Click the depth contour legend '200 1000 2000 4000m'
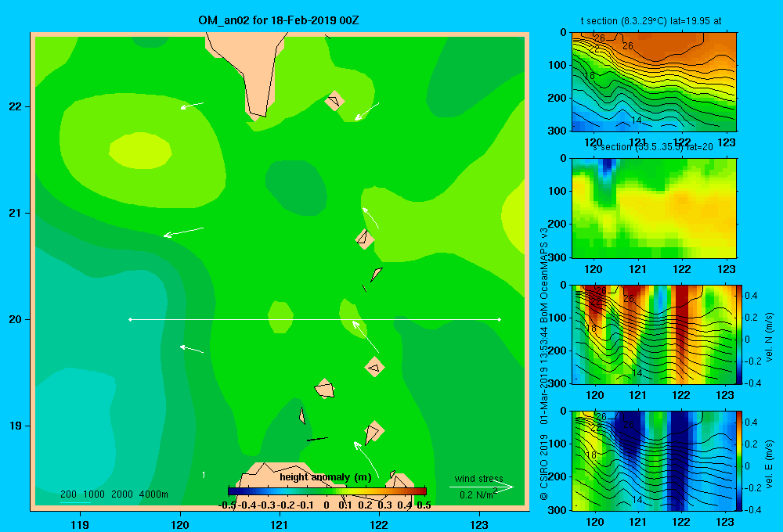 point(114,494)
